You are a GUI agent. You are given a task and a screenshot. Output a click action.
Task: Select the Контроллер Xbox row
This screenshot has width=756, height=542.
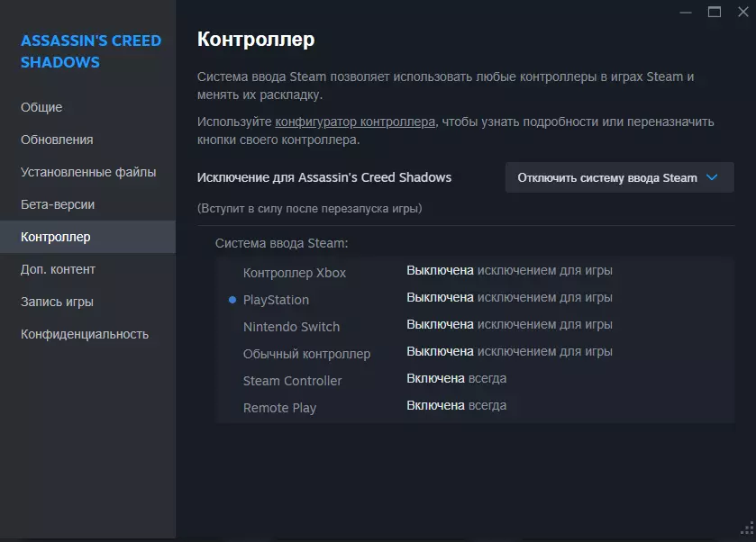coord(295,273)
